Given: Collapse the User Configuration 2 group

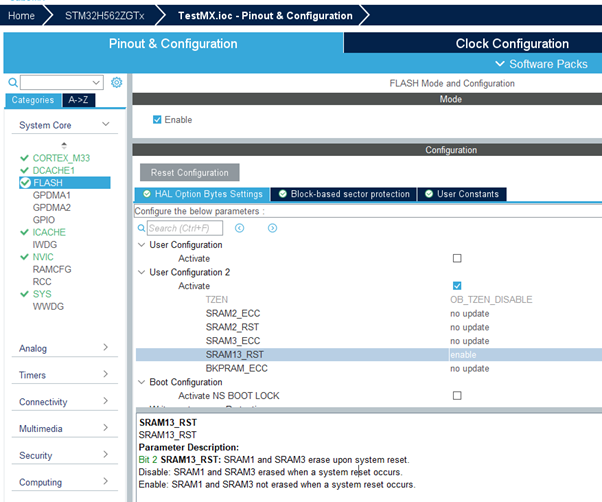Looking at the screenshot, I should tap(141, 272).
